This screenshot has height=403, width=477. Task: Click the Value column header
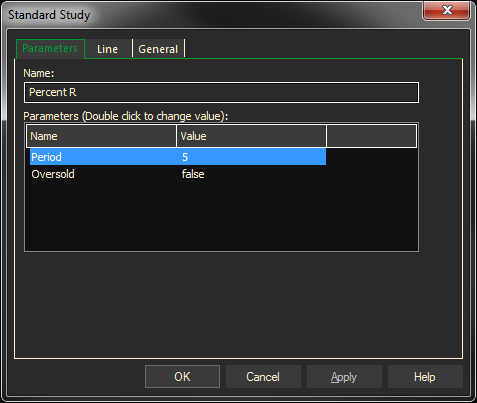click(251, 136)
